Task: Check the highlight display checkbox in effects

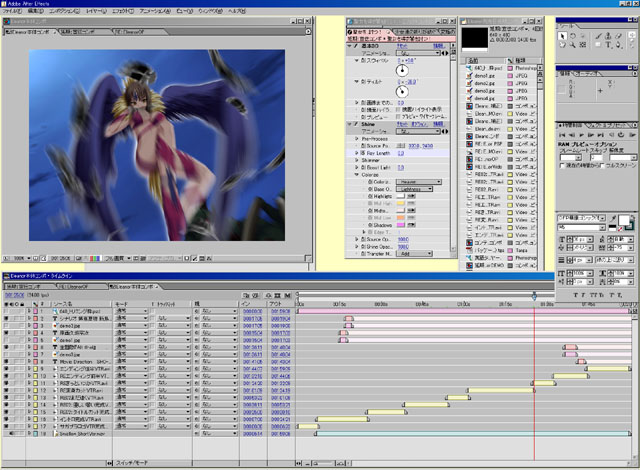Action: point(398,110)
